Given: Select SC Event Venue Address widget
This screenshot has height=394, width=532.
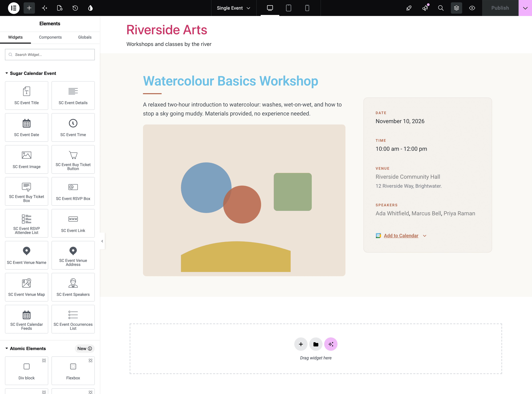Looking at the screenshot, I should tap(73, 255).
